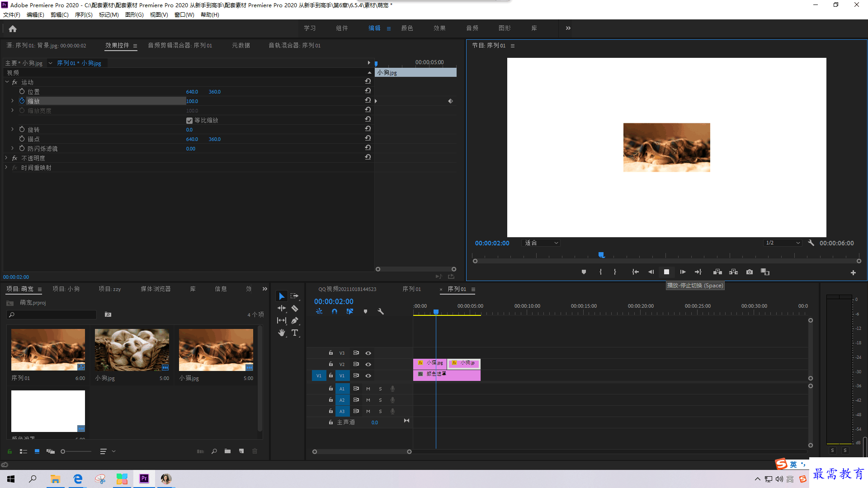Add marker in Program monitor
Screen dimensions: 868x488
pos(584,272)
